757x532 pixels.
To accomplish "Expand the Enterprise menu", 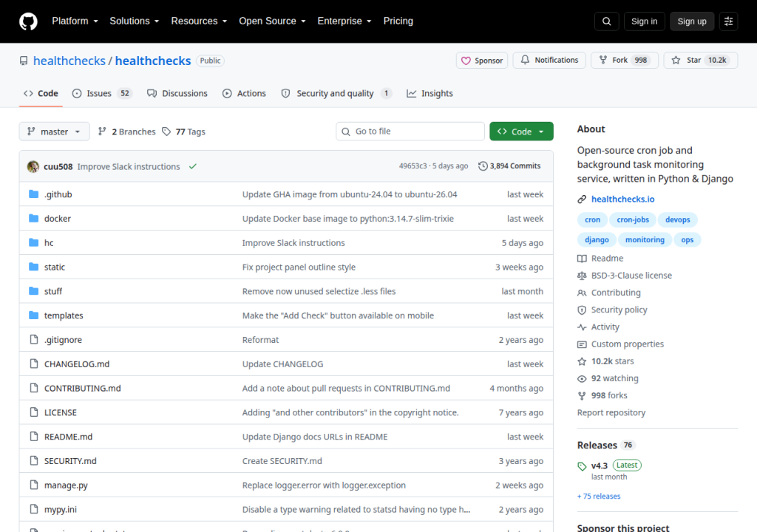I will [x=344, y=21].
